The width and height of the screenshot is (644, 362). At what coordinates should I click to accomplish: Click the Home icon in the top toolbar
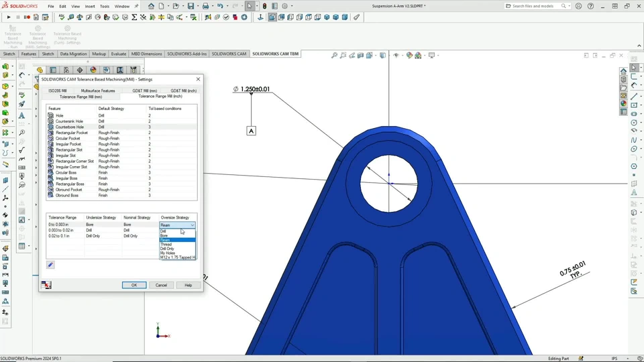click(x=151, y=6)
